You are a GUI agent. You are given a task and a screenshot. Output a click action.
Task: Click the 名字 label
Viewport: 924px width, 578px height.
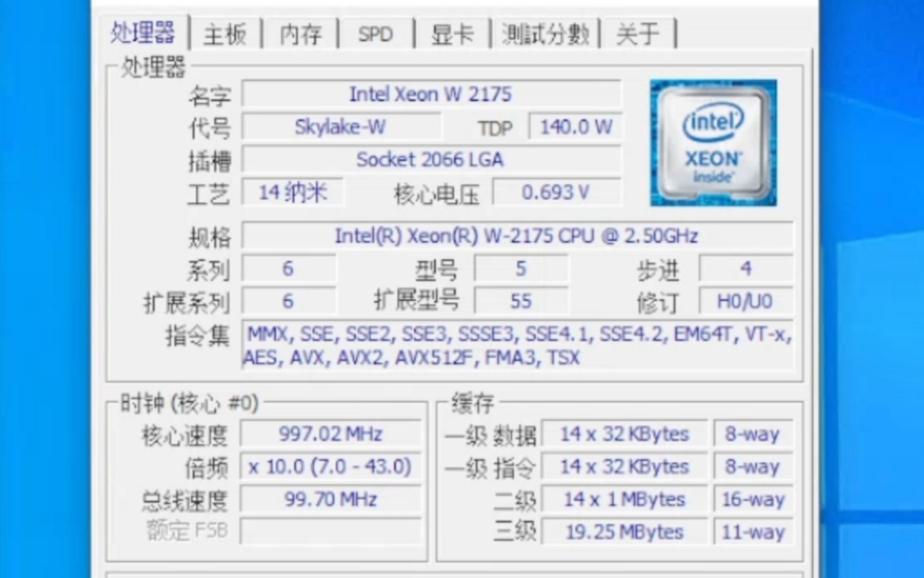pos(210,96)
